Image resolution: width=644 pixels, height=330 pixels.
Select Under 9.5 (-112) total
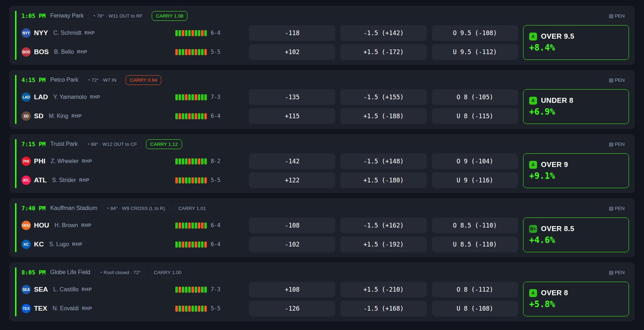pos(475,52)
